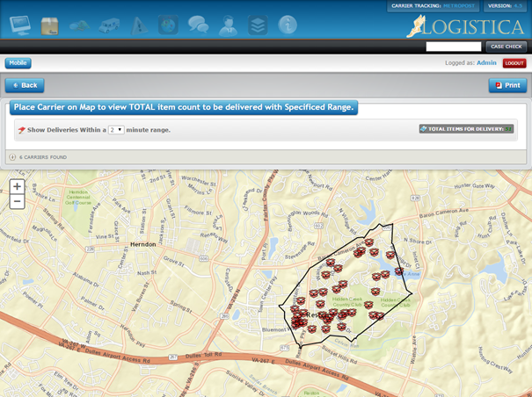532x397 pixels.
Task: Click the Herndon Centennial Golf Course label
Action: click(x=78, y=197)
